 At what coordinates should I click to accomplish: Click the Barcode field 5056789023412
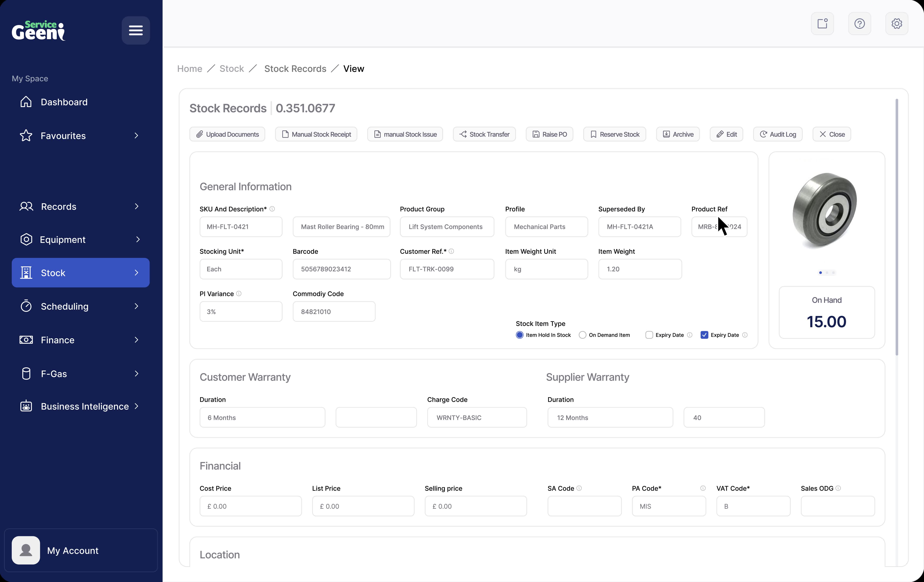pos(342,269)
